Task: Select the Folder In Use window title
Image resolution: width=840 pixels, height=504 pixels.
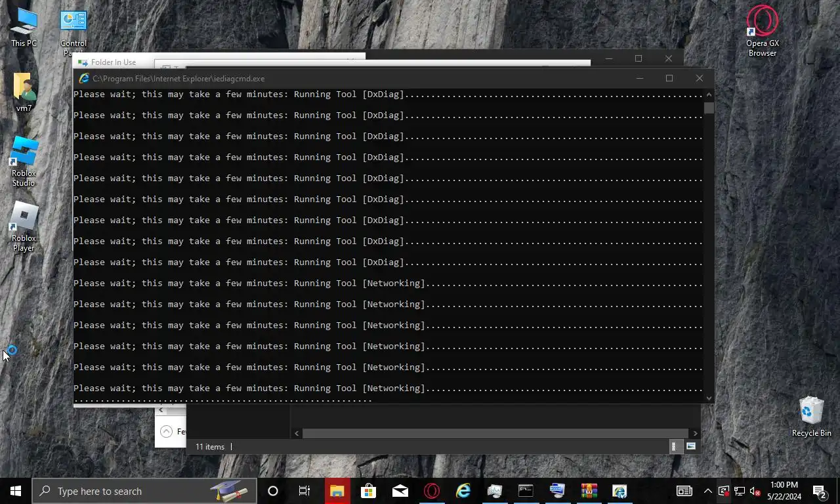Action: pyautogui.click(x=113, y=62)
